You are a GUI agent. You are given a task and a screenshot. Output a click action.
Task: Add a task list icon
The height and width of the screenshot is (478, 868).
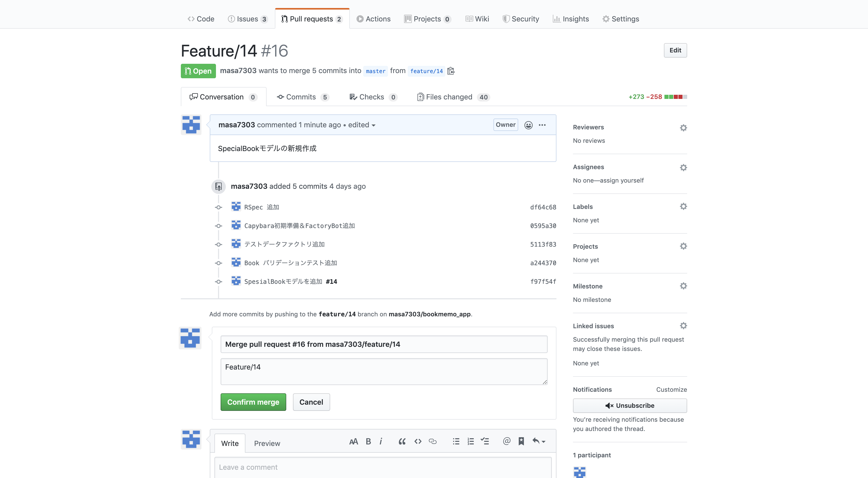click(485, 441)
